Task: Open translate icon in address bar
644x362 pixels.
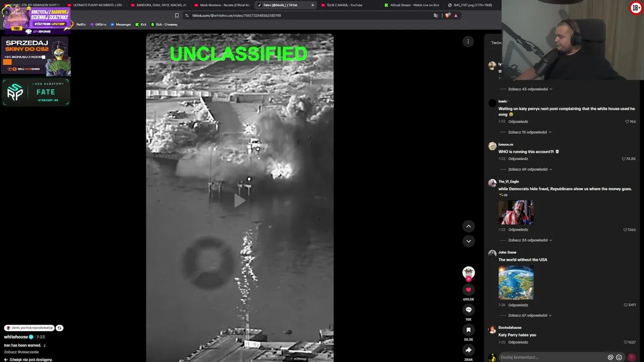Action: point(436,16)
